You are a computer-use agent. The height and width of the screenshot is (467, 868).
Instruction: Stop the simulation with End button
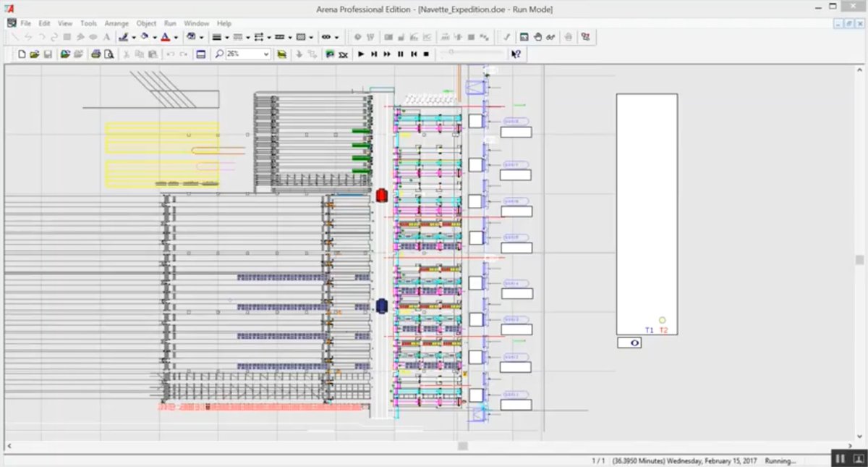426,54
